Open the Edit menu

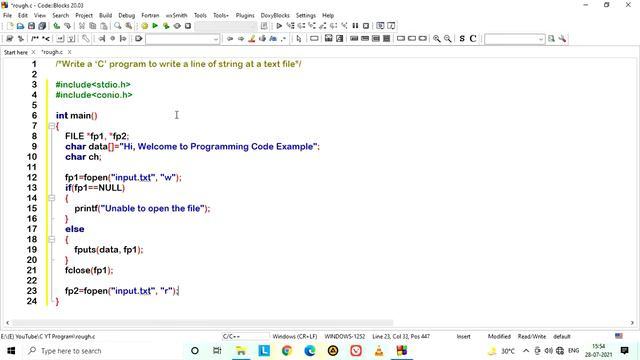[23, 16]
